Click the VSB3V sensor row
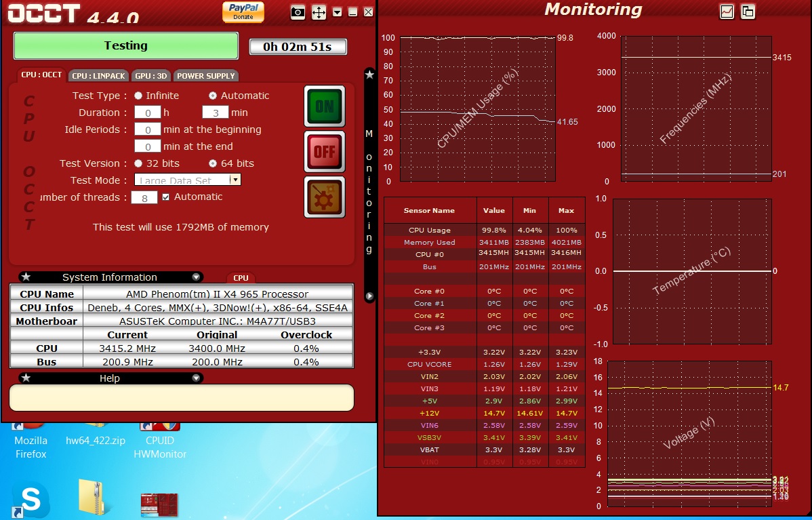 484,437
